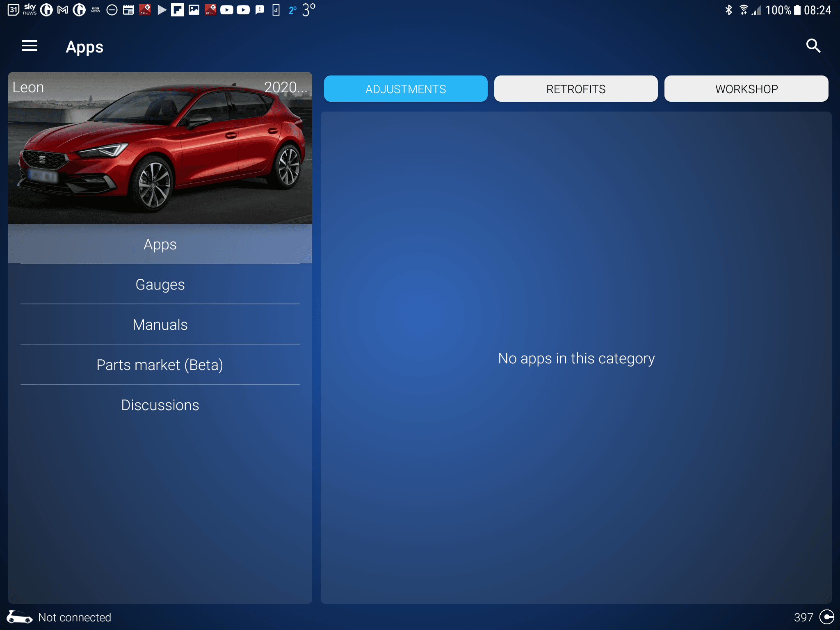
Task: Tap the No apps in this category message
Action: point(576,358)
